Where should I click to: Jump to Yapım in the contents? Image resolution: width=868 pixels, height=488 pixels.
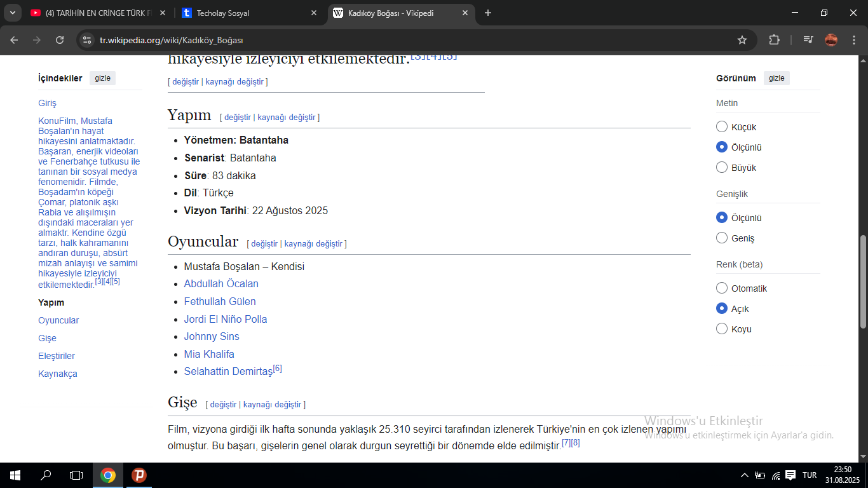pyautogui.click(x=51, y=302)
